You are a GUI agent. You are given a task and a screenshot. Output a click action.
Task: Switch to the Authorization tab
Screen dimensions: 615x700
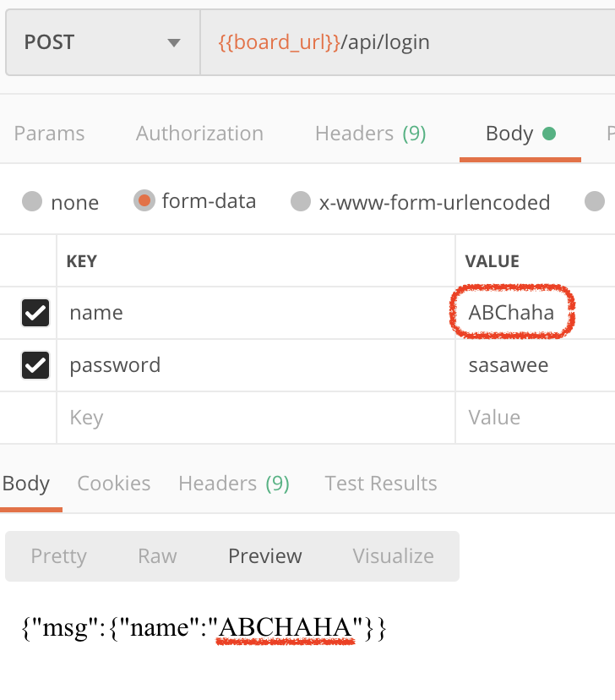(199, 134)
